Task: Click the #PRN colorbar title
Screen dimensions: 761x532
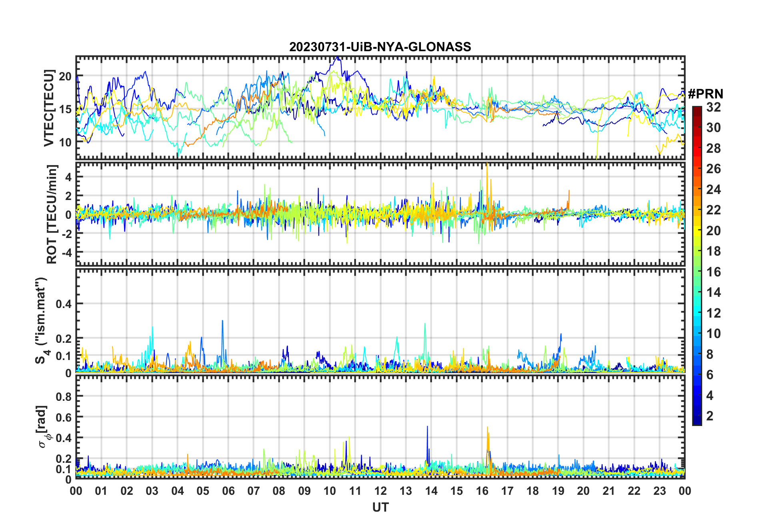Action: coord(705,94)
